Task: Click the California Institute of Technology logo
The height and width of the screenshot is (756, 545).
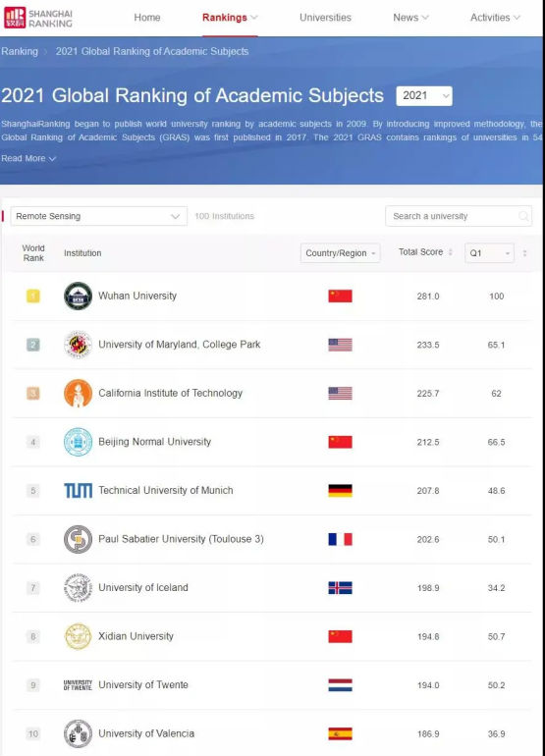Action: pyautogui.click(x=79, y=394)
